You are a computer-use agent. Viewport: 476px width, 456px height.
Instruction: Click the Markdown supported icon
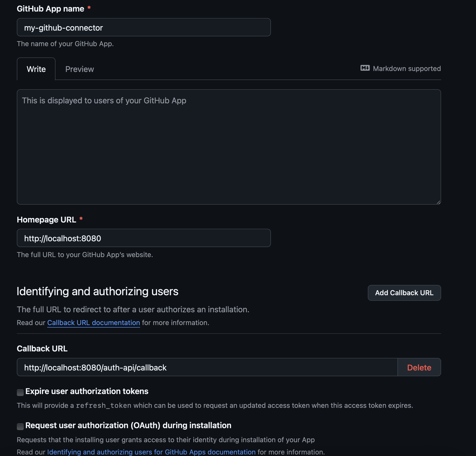click(x=365, y=68)
